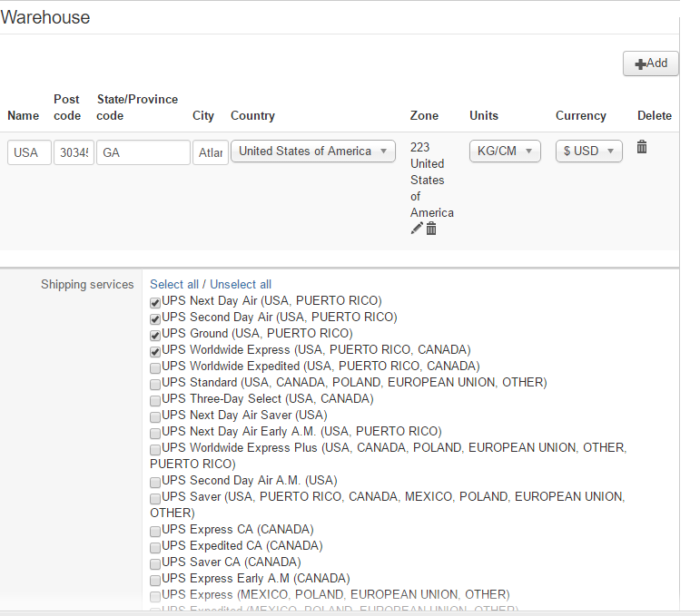Screen dimensions: 700x616
Task: Open the Country dropdown
Action: pos(313,152)
